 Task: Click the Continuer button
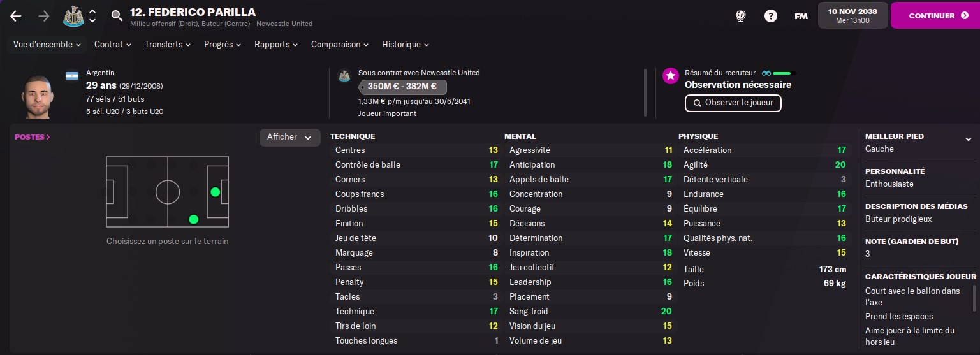(935, 15)
